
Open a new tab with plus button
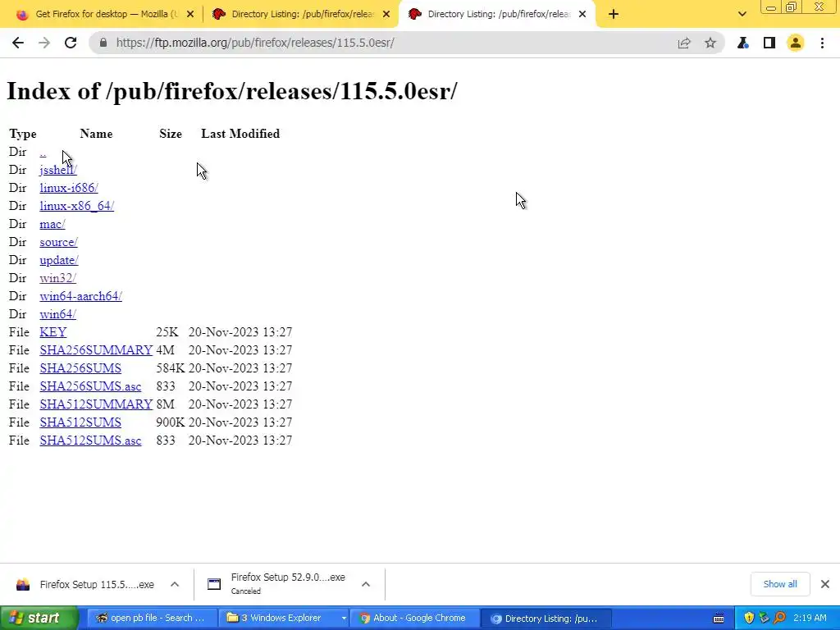pos(614,15)
